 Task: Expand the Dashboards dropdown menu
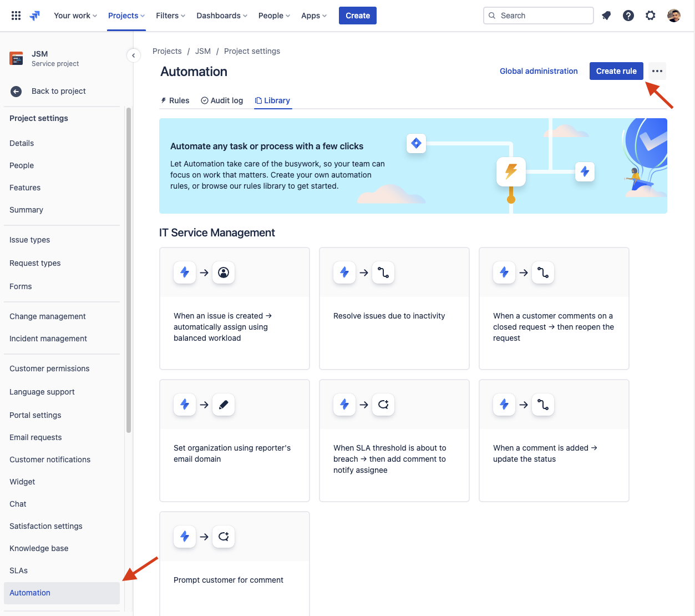pyautogui.click(x=221, y=16)
